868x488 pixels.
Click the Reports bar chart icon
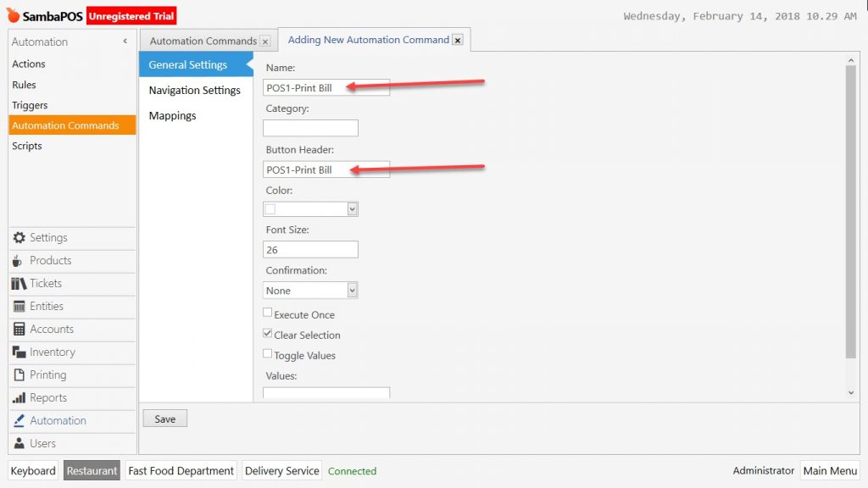click(19, 398)
